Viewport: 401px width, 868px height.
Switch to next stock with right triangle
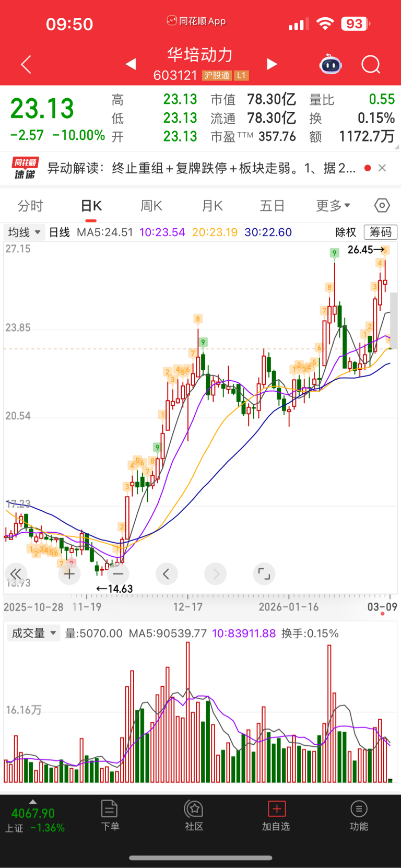tap(272, 64)
